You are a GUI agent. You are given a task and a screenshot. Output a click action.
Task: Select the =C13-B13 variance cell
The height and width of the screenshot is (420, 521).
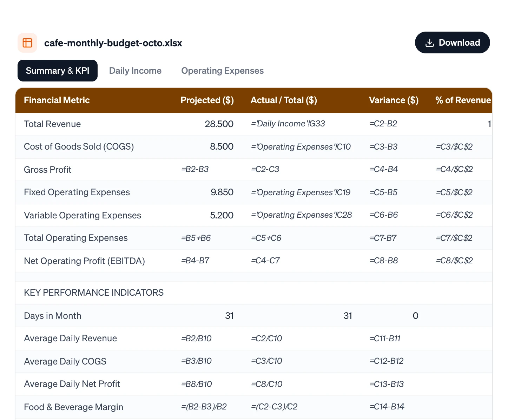tap(387, 384)
